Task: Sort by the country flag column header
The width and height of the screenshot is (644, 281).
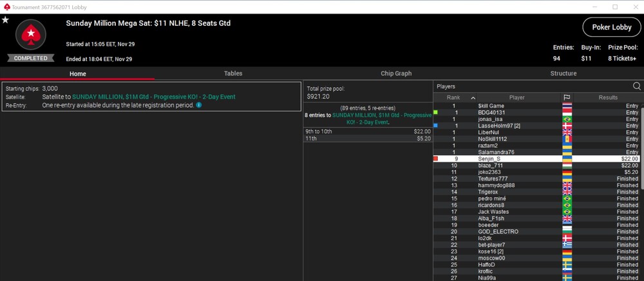Action: [x=567, y=97]
